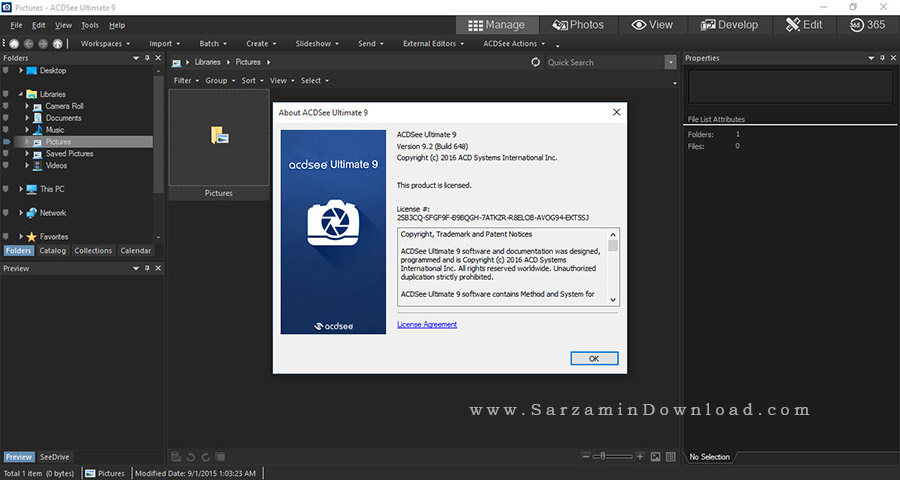Click the Up one level arrow
Image resolution: width=900 pixels, height=480 pixels.
click(x=57, y=44)
